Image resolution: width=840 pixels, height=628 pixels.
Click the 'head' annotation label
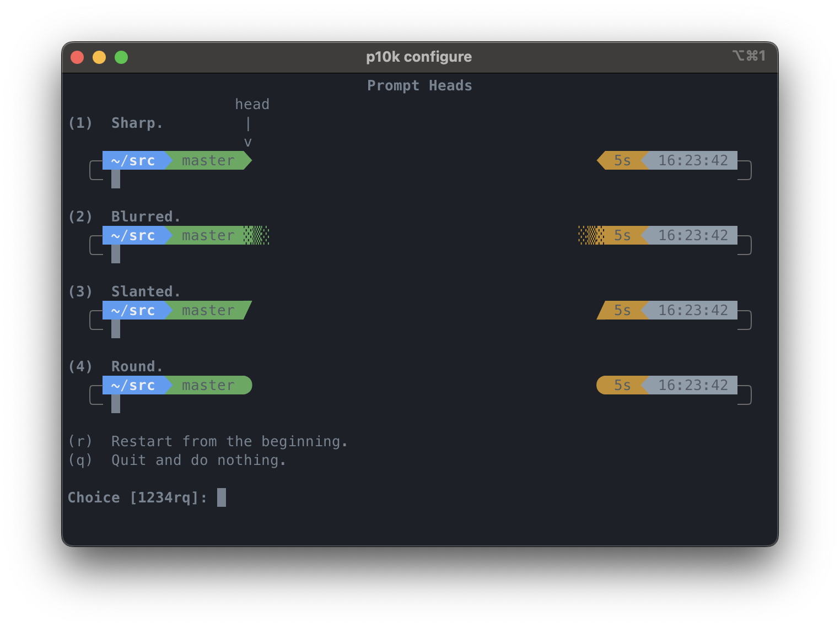tap(252, 104)
